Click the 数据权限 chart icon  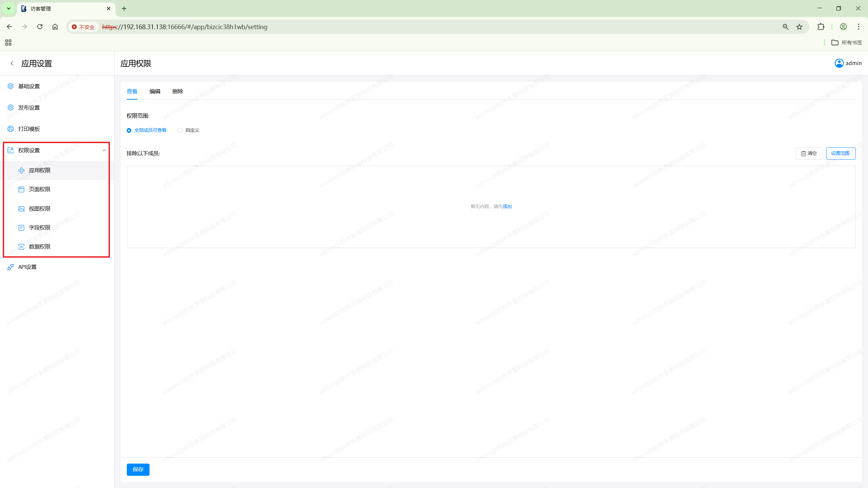[x=21, y=247]
